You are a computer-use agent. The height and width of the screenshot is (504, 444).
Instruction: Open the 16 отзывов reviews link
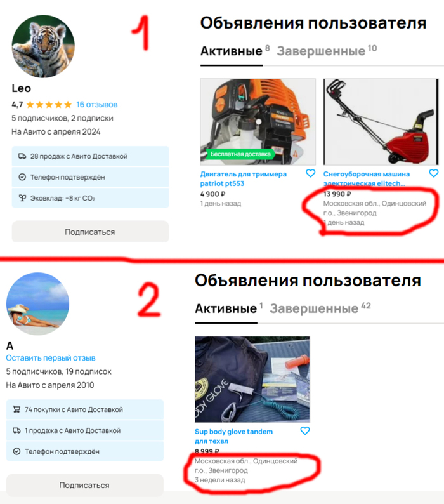click(96, 105)
